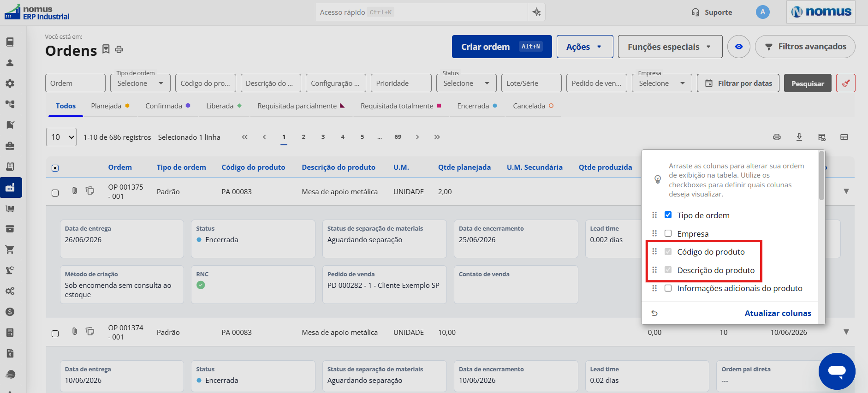This screenshot has width=868, height=393.
Task: Toggle the select-all checkbox in table header
Action: click(55, 168)
